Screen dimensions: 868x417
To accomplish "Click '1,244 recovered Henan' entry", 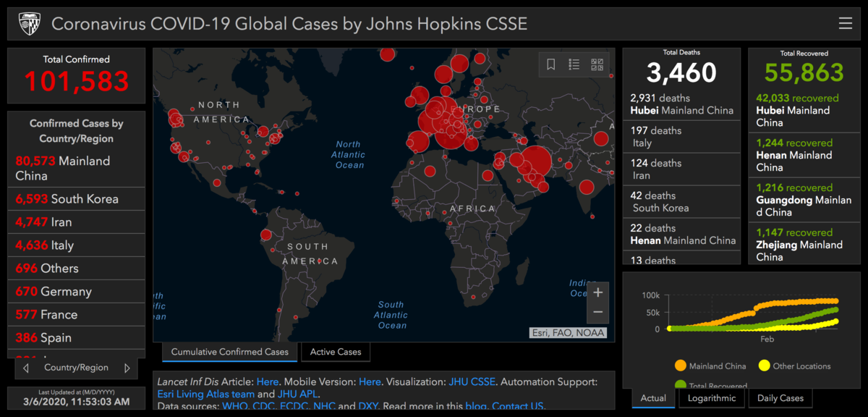I will (x=803, y=155).
